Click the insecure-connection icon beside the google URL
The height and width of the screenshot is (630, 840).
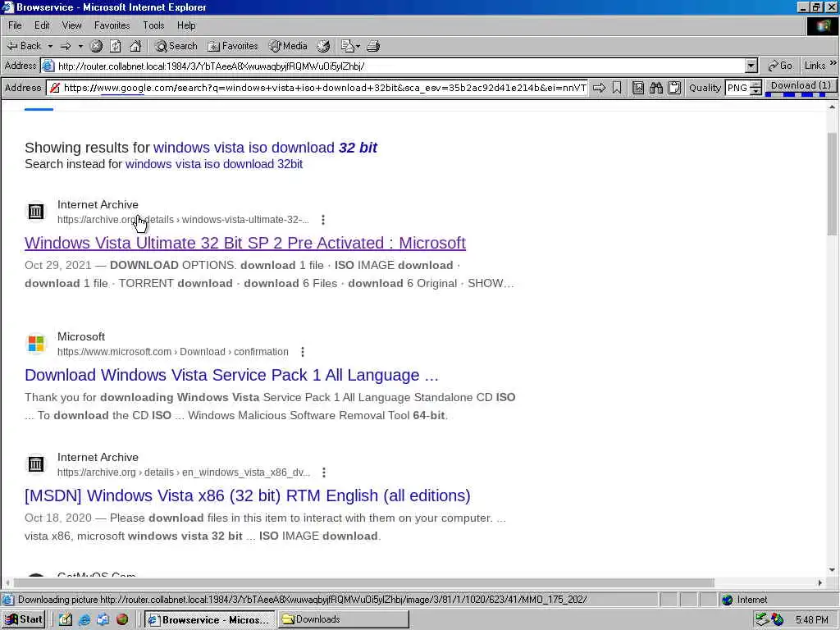[x=55, y=87]
